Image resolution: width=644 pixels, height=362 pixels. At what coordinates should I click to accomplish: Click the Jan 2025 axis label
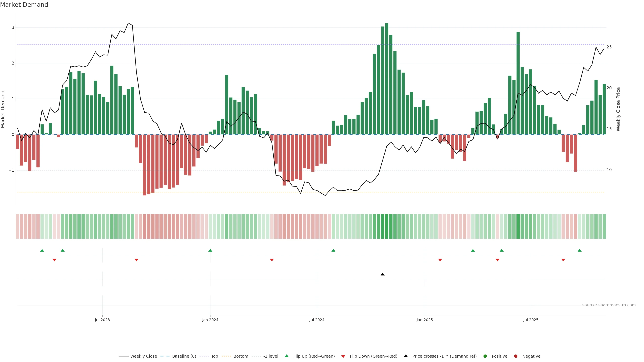pyautogui.click(x=424, y=320)
